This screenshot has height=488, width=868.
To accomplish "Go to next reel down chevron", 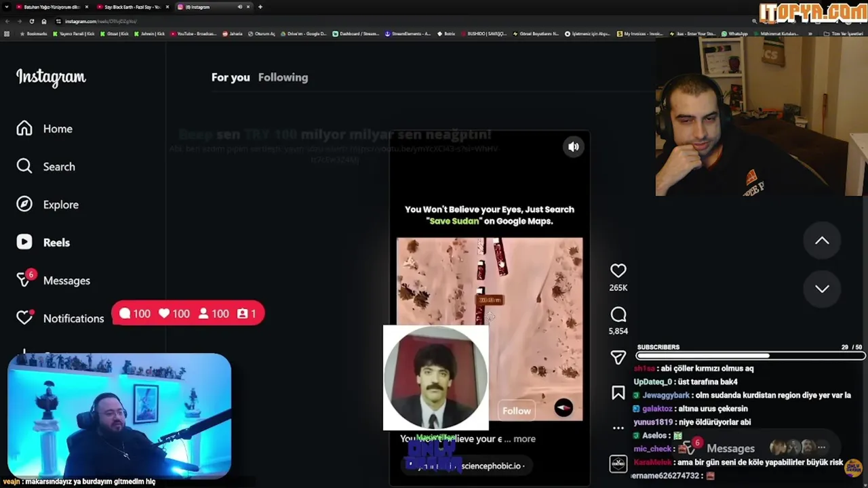I will coord(822,289).
